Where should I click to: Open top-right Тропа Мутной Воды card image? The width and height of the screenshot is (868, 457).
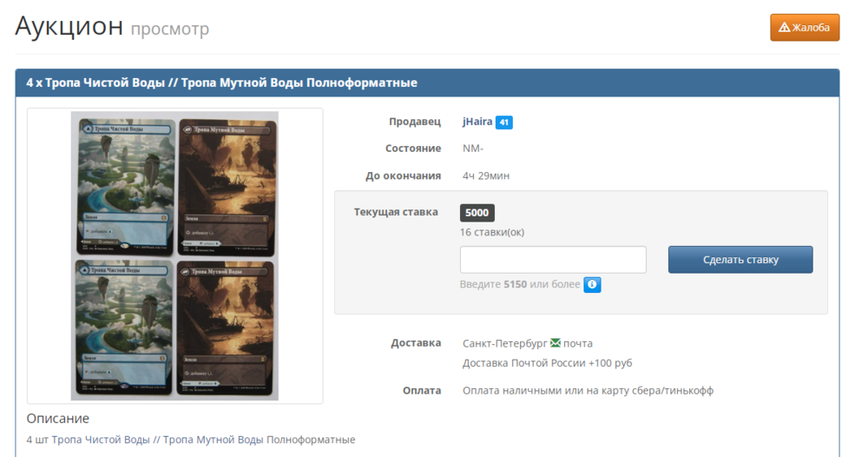pos(226,186)
